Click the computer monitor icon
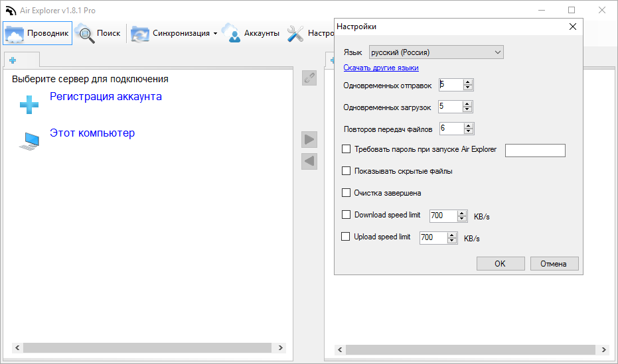This screenshot has width=618, height=364. click(30, 141)
